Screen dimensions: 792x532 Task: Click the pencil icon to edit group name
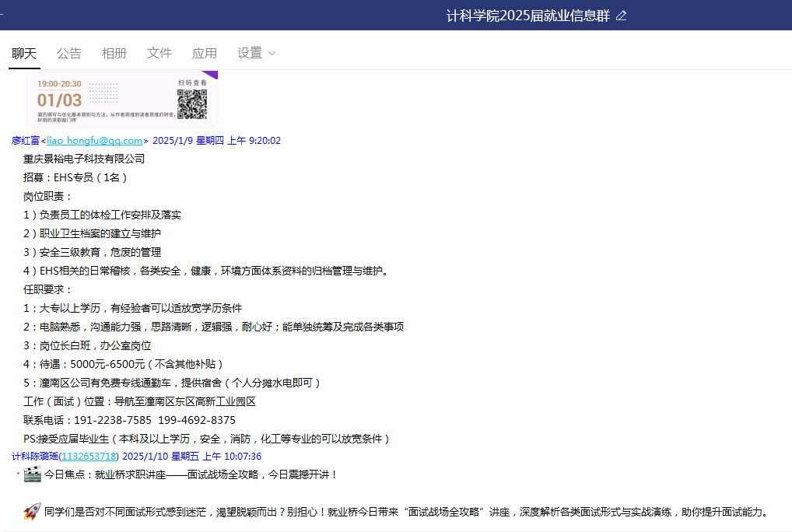(x=621, y=16)
